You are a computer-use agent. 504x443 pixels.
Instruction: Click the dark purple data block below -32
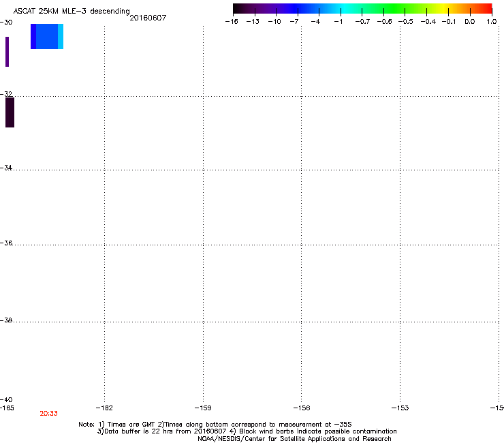10,112
